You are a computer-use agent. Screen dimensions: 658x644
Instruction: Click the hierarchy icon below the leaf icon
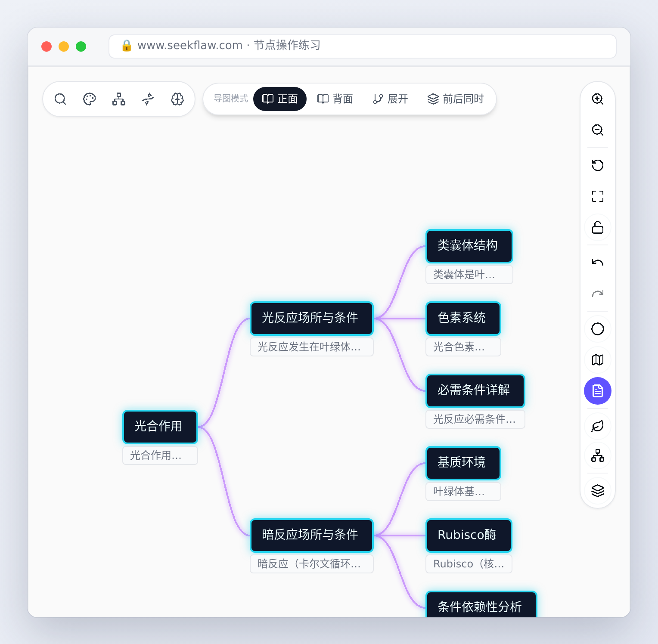598,455
